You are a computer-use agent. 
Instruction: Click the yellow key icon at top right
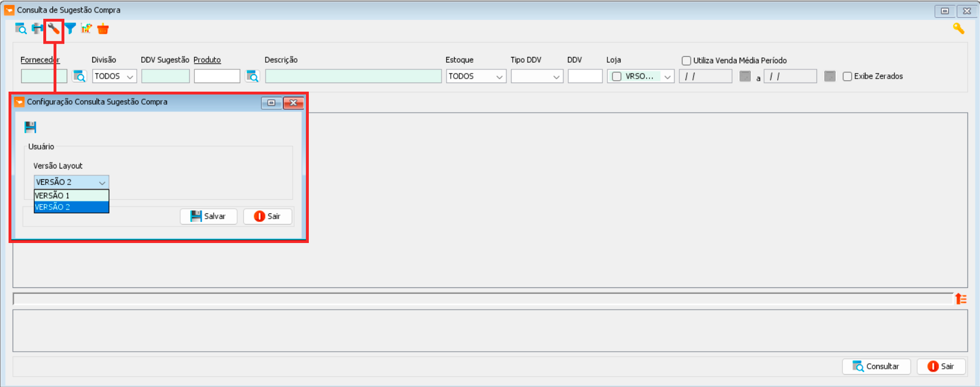click(x=958, y=28)
